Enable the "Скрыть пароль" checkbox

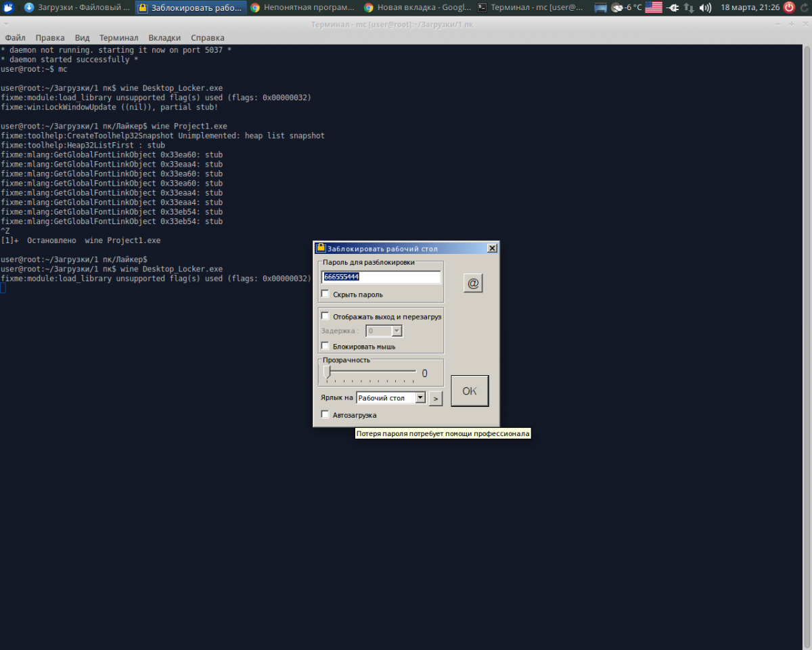(x=325, y=295)
